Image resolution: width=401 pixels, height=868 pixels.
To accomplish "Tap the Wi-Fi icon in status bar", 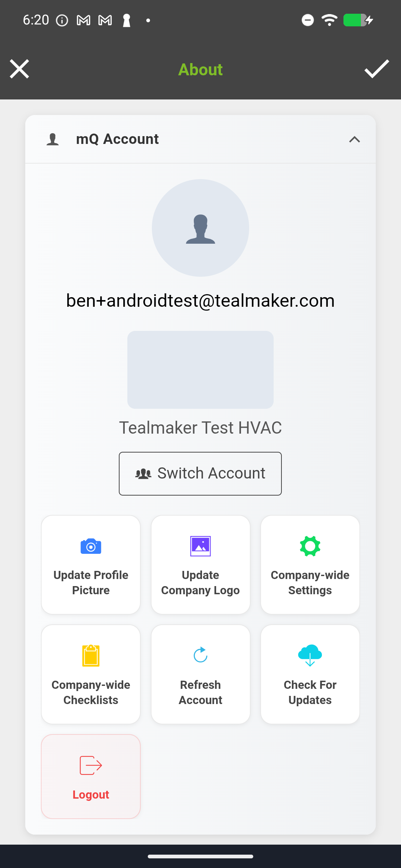I will [x=329, y=20].
